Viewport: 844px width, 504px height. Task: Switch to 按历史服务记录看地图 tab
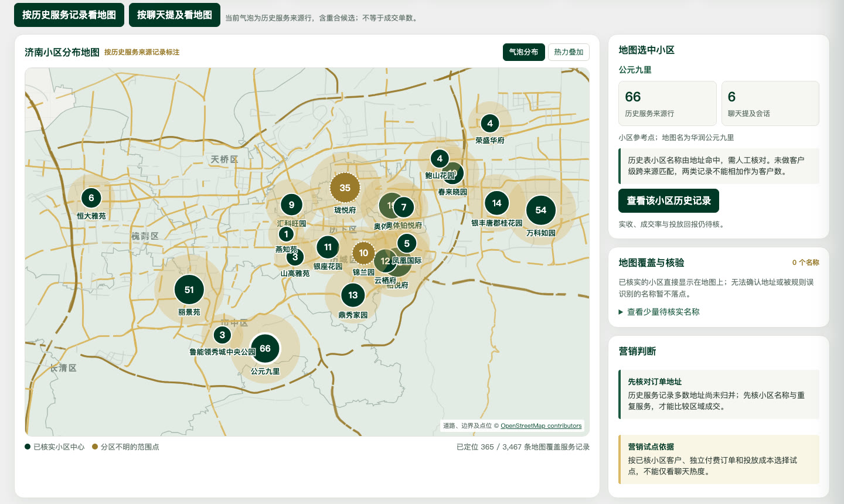[x=69, y=15]
